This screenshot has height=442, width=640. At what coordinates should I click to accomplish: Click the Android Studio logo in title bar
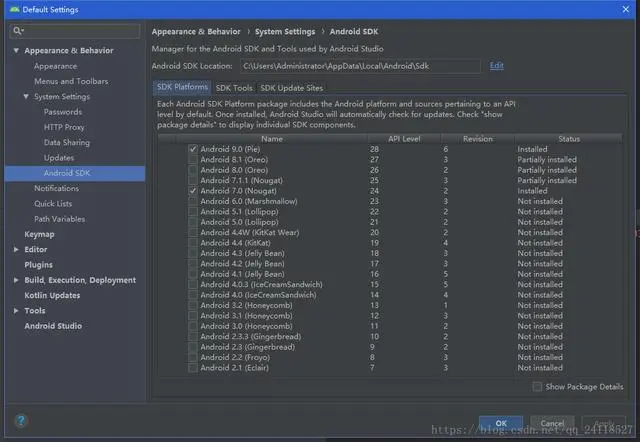[x=15, y=9]
